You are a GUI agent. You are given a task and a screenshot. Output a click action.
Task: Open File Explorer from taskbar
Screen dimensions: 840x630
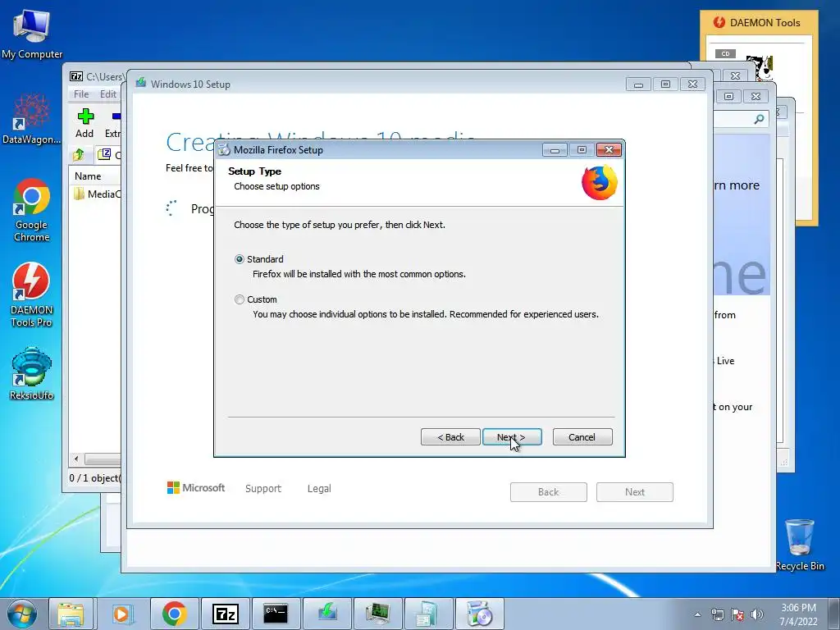71,614
